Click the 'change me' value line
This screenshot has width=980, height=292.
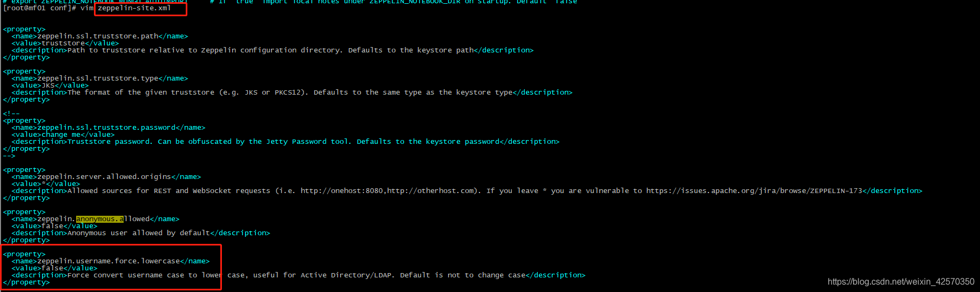(x=63, y=135)
